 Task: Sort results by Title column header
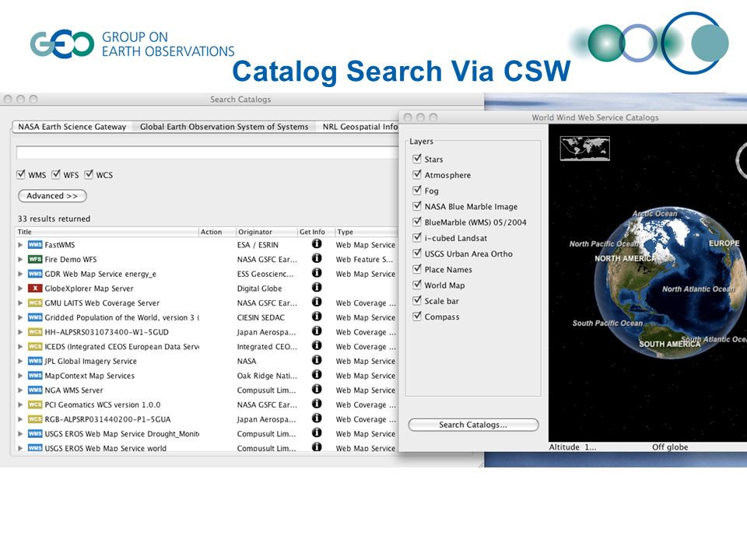107,232
